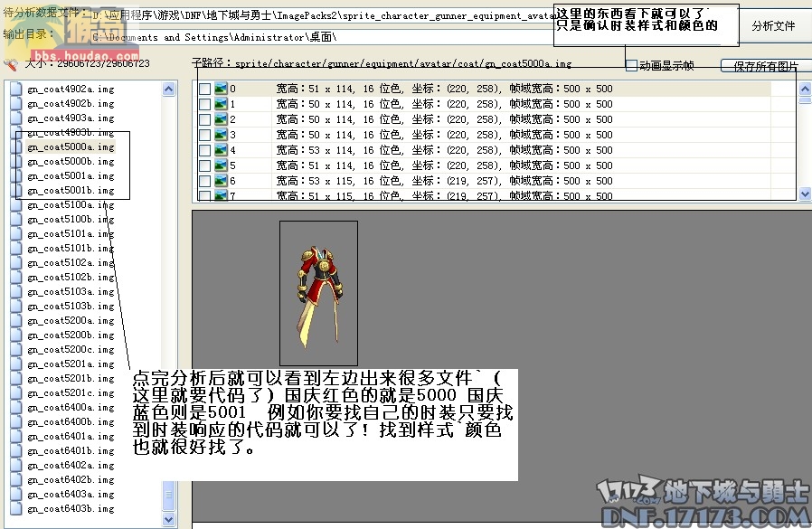
Task: Select gn_coat6401b.img in file list
Action: point(71,450)
